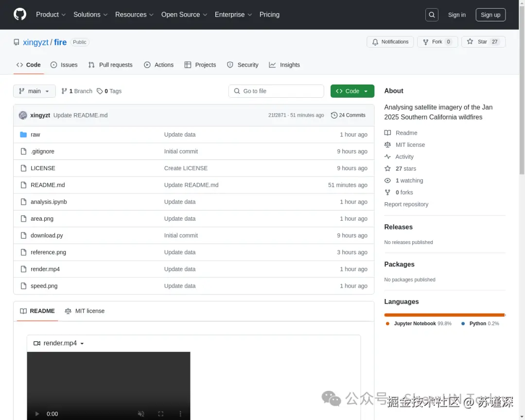Viewport: 525px width, 420px height.
Task: Open commit hash 21f2871
Action: (277, 115)
